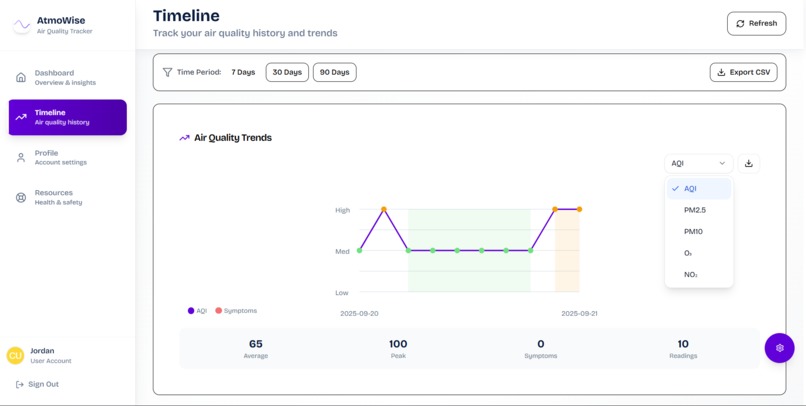Choose NO₂ from the metric list
The width and height of the screenshot is (806, 406).
click(699, 275)
